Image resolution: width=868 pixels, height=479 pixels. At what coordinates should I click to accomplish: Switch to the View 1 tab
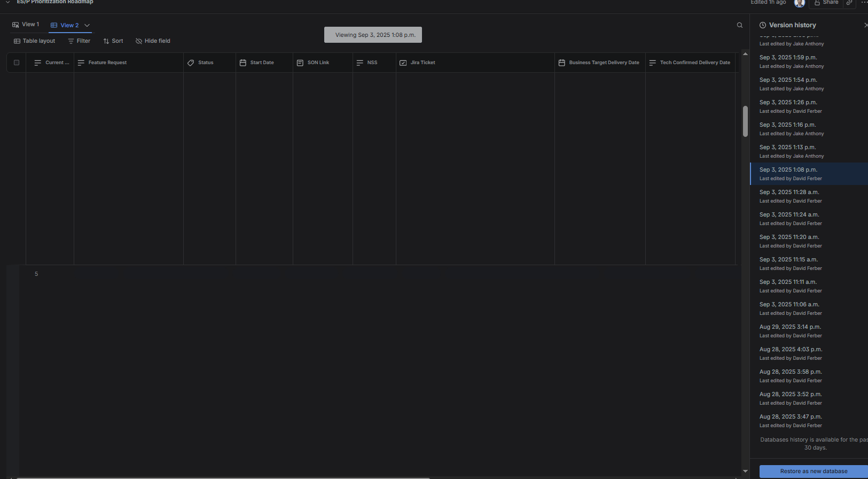pos(26,25)
